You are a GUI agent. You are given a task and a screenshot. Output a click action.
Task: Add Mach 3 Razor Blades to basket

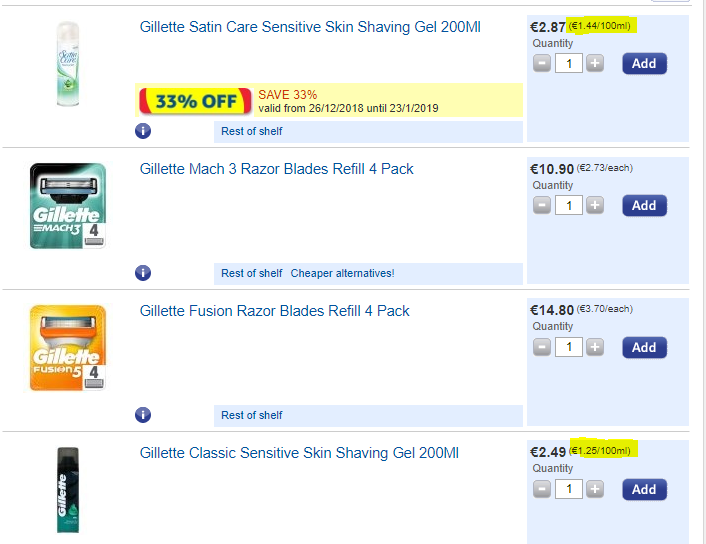point(644,206)
